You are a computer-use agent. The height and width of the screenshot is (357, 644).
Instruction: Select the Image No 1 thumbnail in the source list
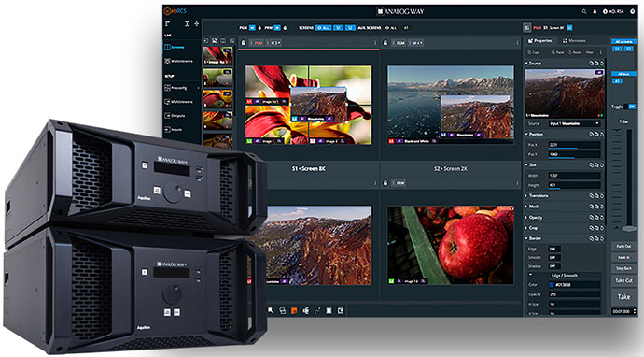217,56
